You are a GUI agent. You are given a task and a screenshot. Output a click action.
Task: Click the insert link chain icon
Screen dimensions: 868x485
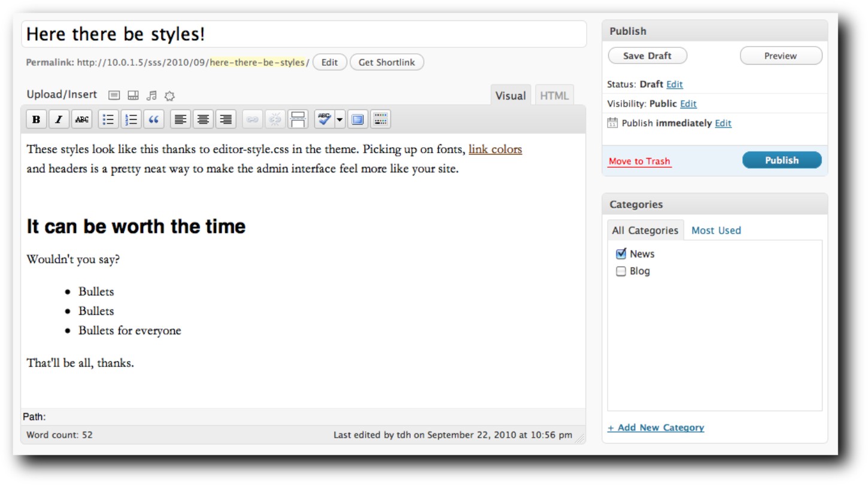point(253,119)
